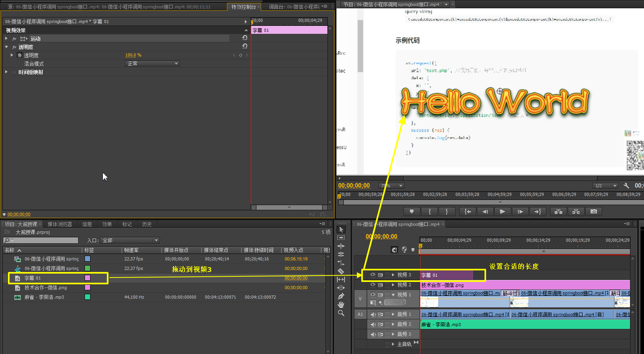Open program monitor wrench settings
This screenshot has height=354, width=644.
[x=626, y=186]
